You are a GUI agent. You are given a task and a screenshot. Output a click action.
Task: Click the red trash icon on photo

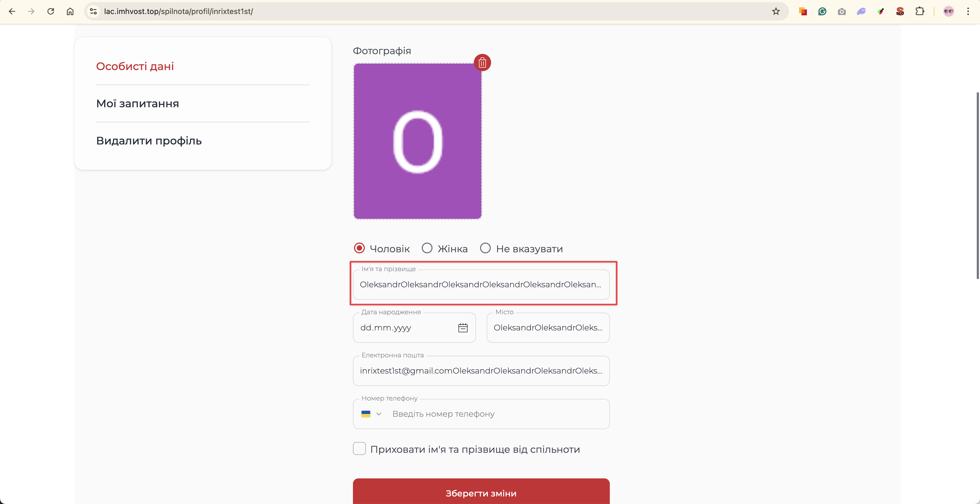pyautogui.click(x=482, y=62)
